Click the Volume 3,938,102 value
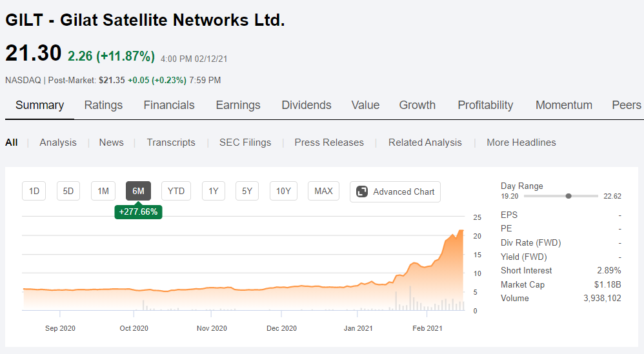The image size is (644, 354). (602, 298)
